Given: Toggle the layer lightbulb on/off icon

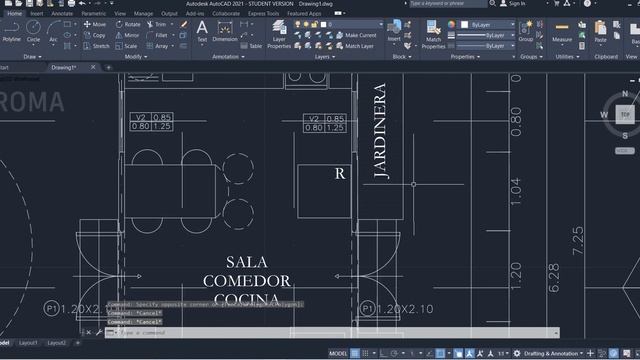Looking at the screenshot, I should point(298,24).
